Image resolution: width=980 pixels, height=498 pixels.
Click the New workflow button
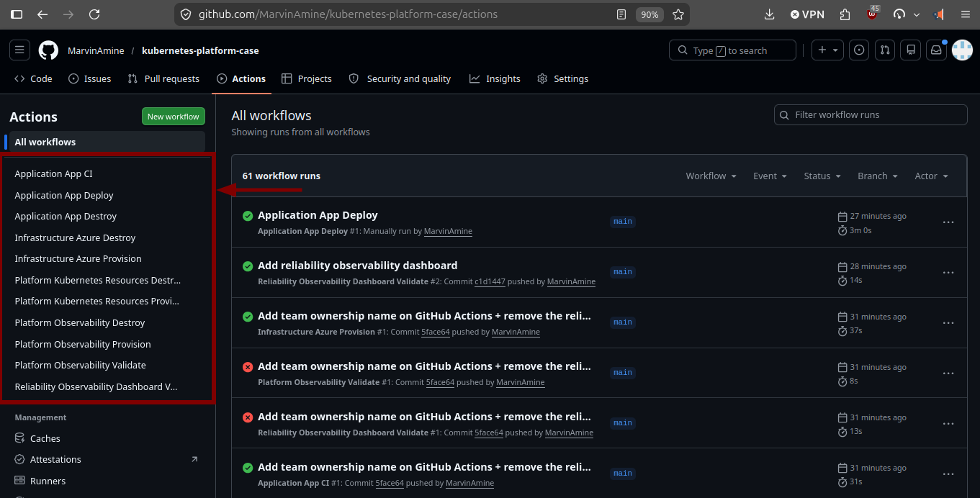tap(174, 117)
